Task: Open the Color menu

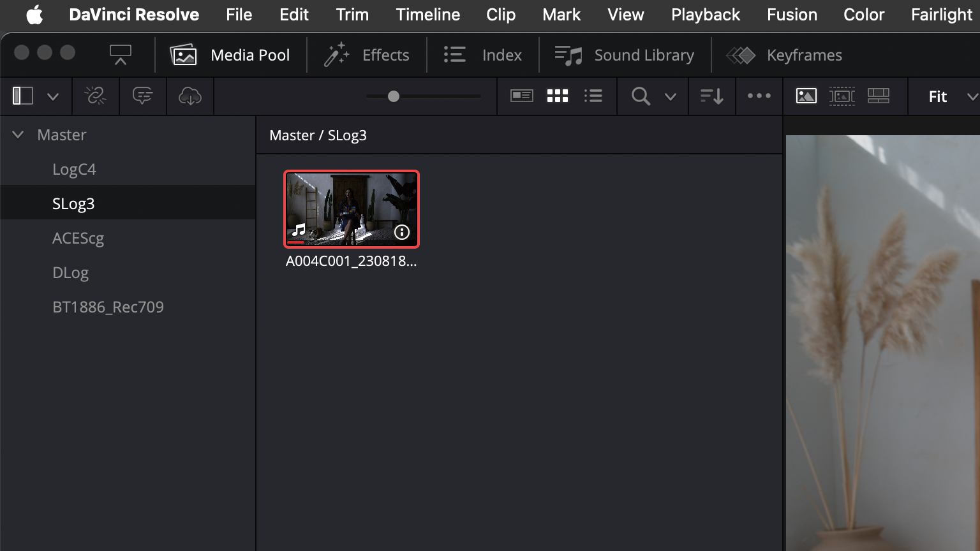Action: 864,15
